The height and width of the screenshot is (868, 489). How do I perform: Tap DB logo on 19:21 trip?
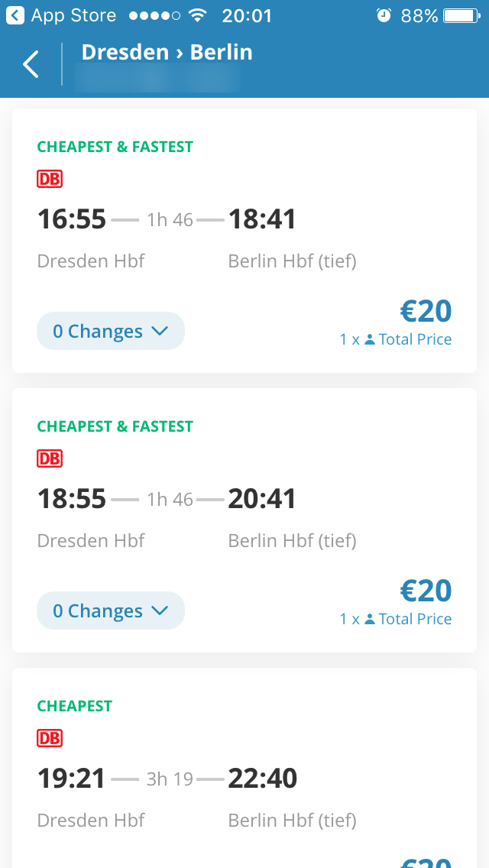point(50,738)
